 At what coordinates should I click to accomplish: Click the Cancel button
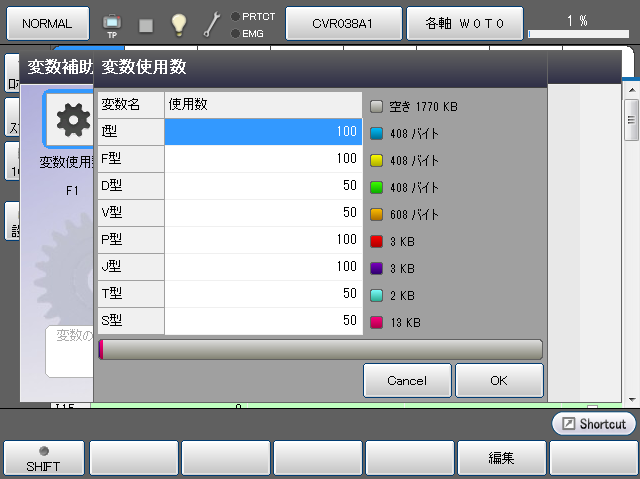407,381
